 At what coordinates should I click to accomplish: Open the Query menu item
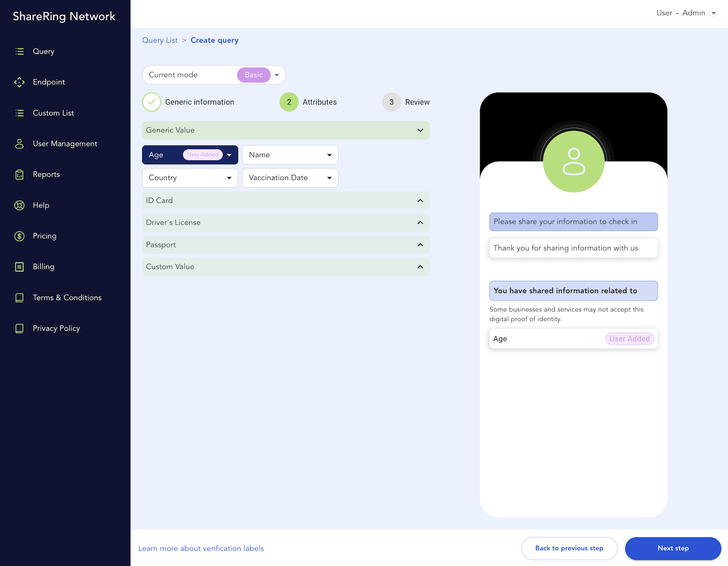pos(44,51)
